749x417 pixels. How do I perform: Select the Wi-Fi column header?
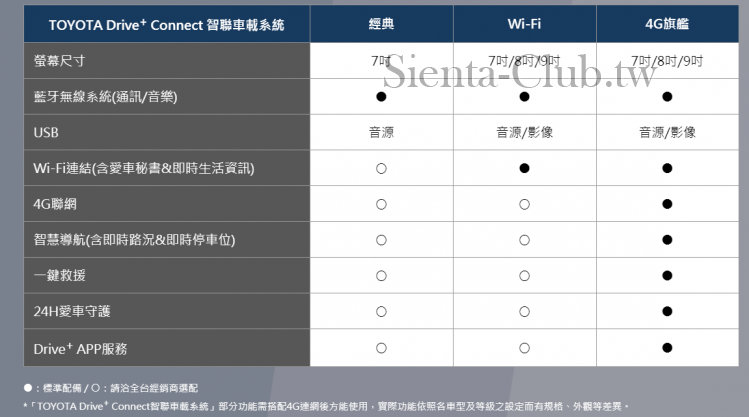point(524,24)
